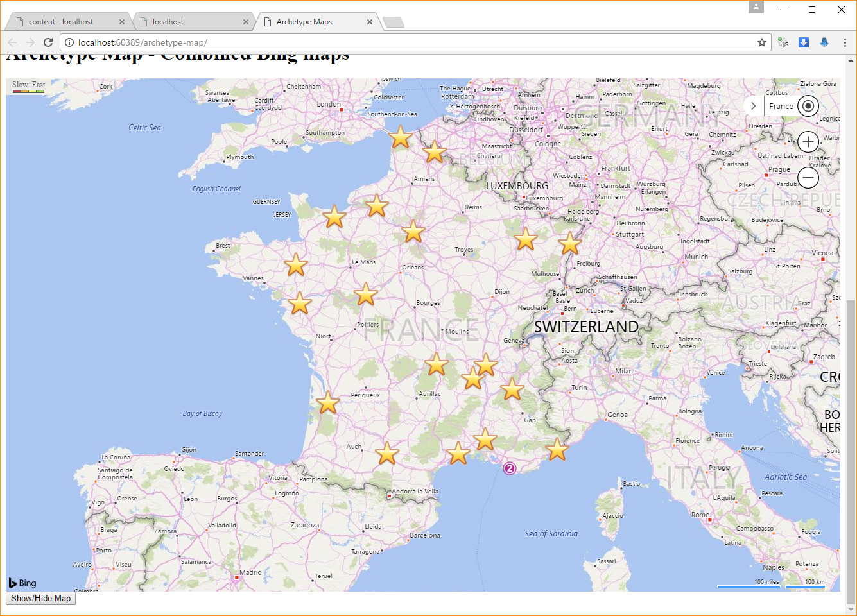857x616 pixels.
Task: Select star pin on coast west of Poitiers
Action: [300, 304]
